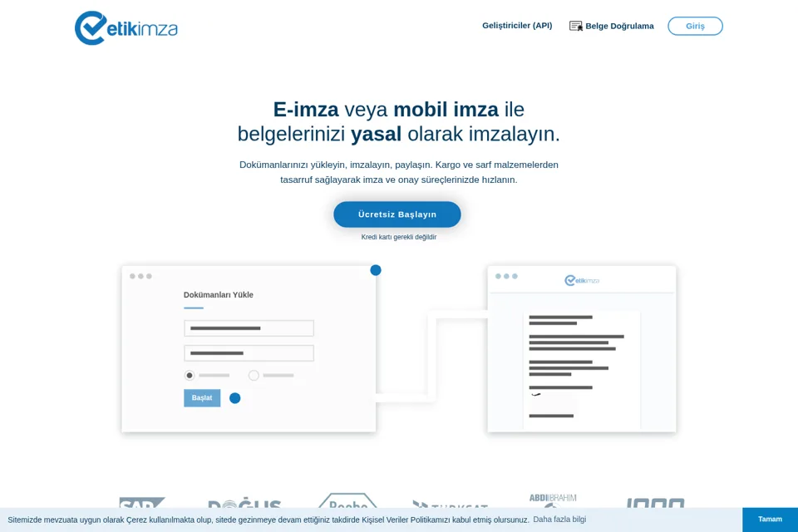Click the E-imza veya mobil imza headline
The width and height of the screenshot is (798, 532).
[398, 121]
